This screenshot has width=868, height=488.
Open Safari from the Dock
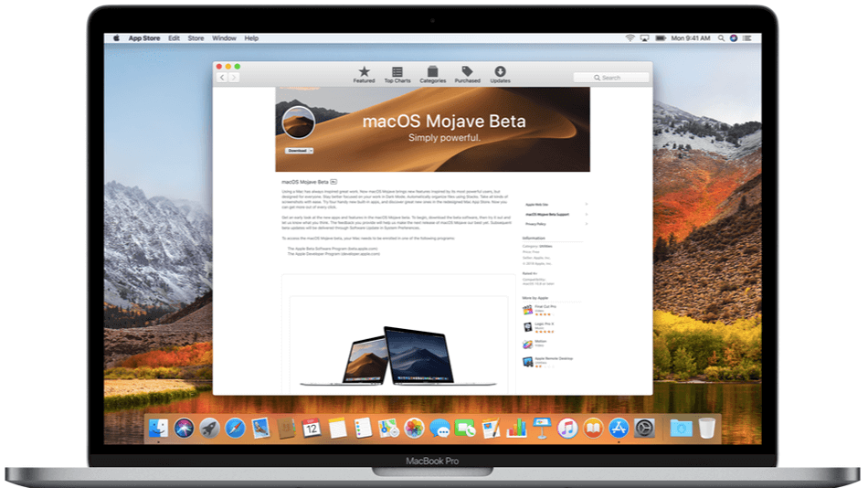tap(235, 429)
